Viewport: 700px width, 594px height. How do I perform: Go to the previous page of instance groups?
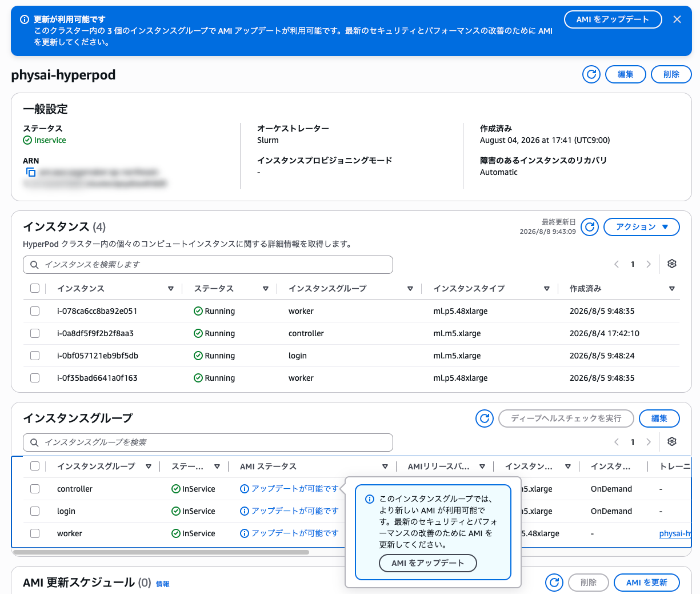pyautogui.click(x=617, y=442)
